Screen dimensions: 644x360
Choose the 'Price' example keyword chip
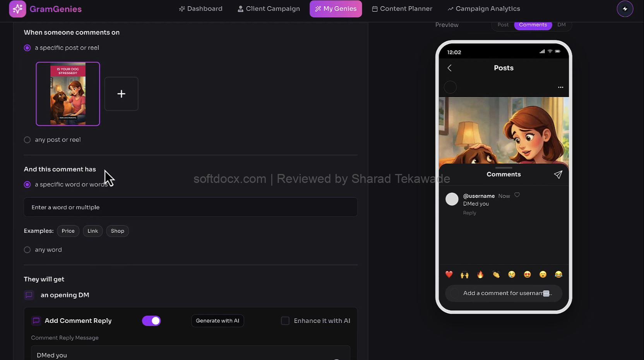(x=68, y=231)
